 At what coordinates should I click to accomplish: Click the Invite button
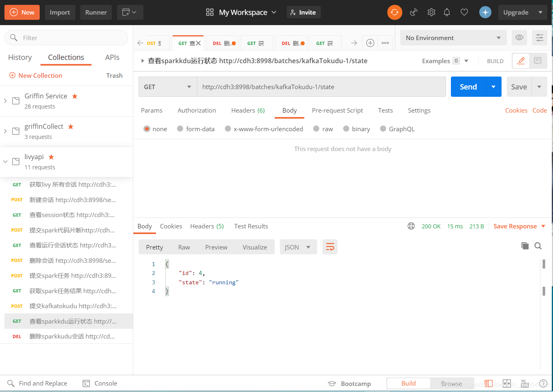(x=303, y=13)
